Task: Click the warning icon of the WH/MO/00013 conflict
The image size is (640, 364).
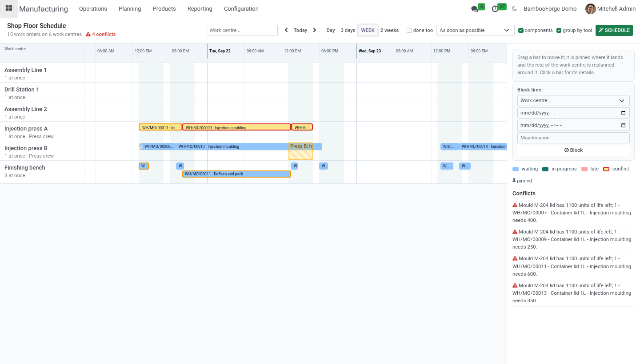Action: point(515,285)
